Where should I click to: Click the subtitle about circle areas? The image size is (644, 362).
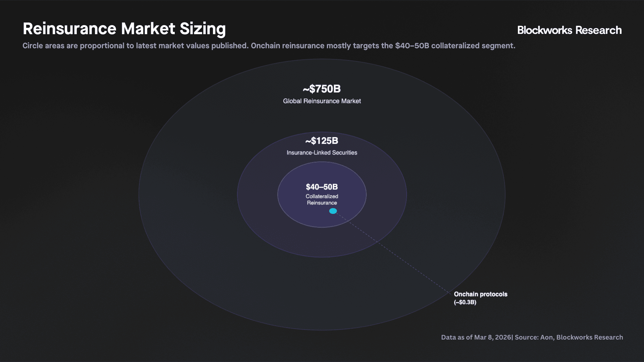coord(269,46)
